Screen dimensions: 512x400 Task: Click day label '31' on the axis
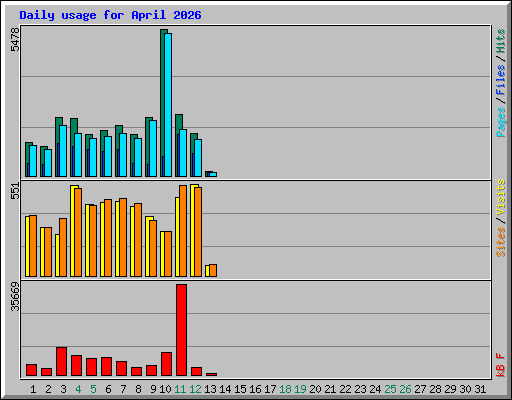[480, 389]
